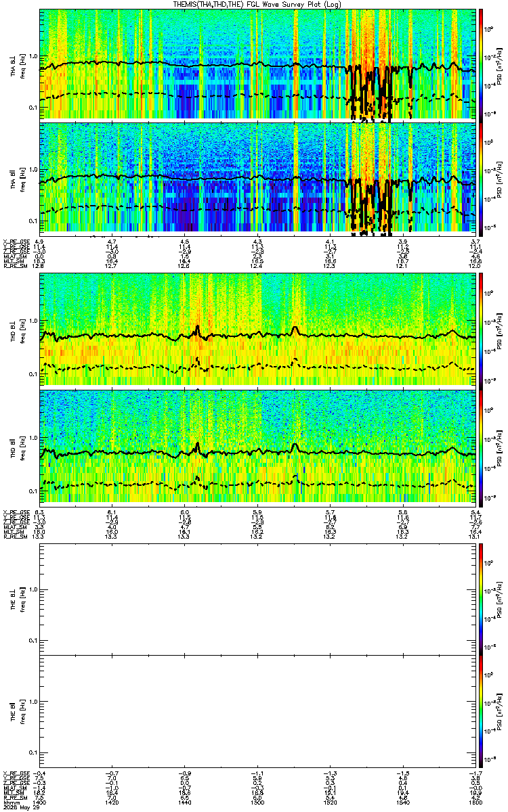Viewport: 508px width, 812px height.
Task: Click the THA B-parallel spectrogram panel
Action: point(257,179)
